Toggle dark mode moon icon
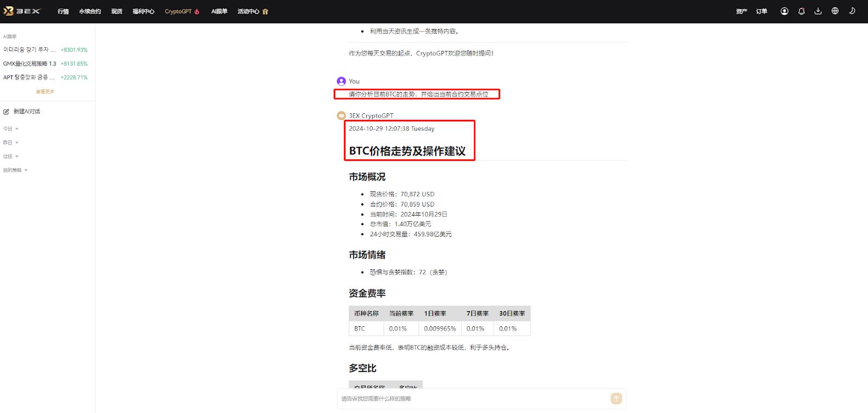The height and width of the screenshot is (413, 868). point(852,11)
